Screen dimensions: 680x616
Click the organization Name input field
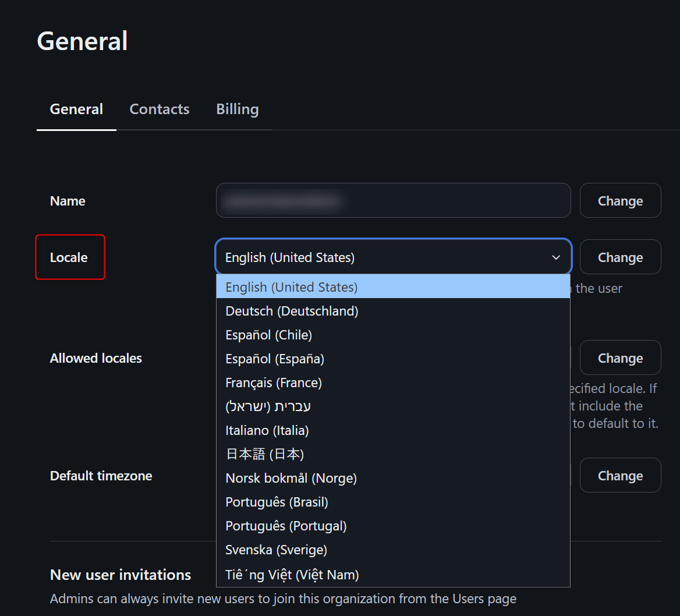pyautogui.click(x=393, y=201)
